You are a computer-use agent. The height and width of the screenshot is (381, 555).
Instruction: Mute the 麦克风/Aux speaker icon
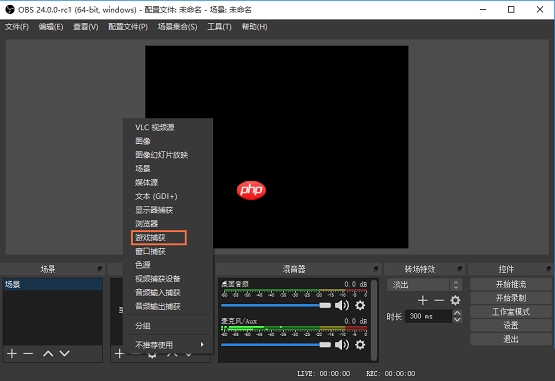342,345
